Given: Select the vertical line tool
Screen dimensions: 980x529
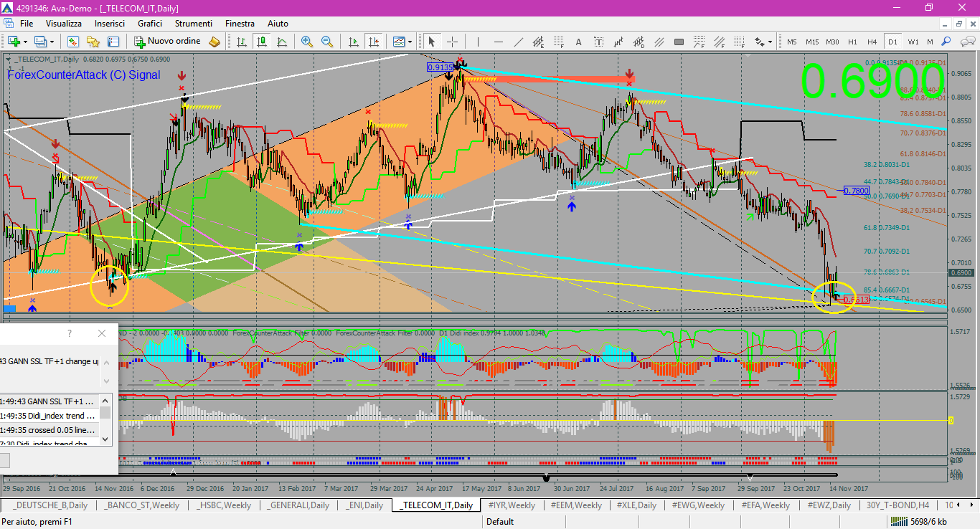Looking at the screenshot, I should point(479,42).
